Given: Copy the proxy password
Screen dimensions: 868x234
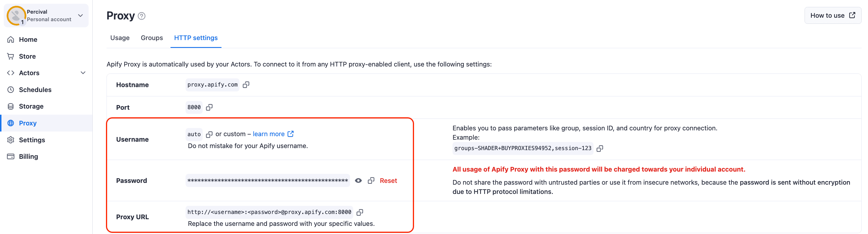Looking at the screenshot, I should coord(371,180).
